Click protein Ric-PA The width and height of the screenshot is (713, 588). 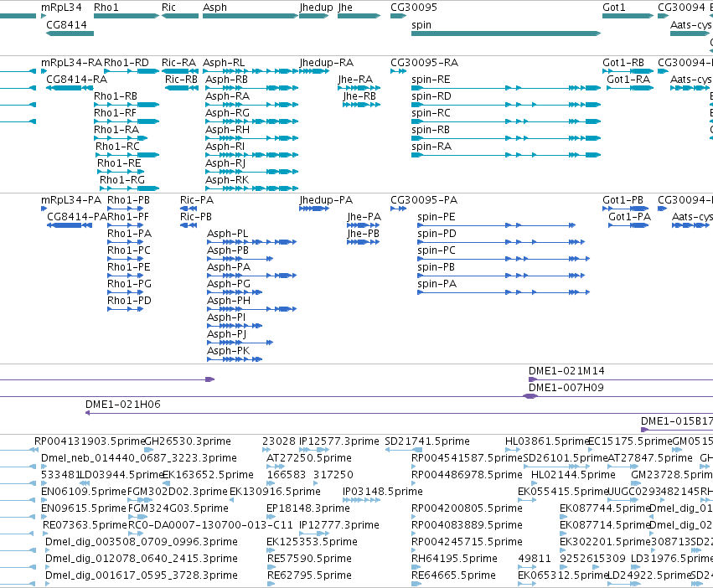(189, 209)
